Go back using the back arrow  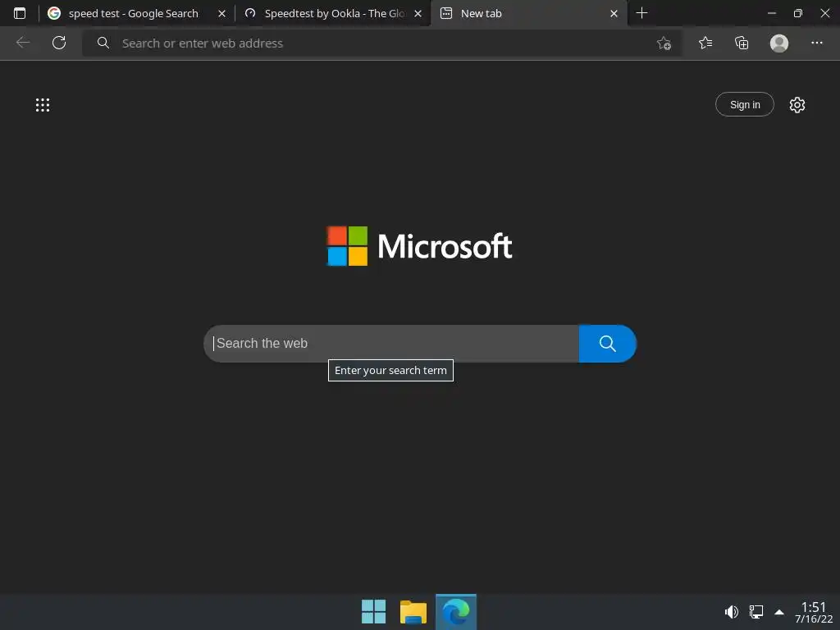(23, 43)
